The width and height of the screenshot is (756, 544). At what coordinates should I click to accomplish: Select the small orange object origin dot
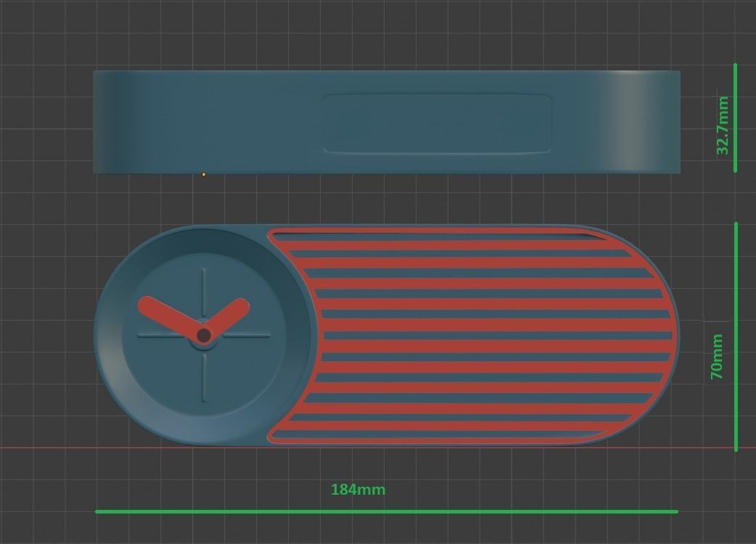click(204, 174)
